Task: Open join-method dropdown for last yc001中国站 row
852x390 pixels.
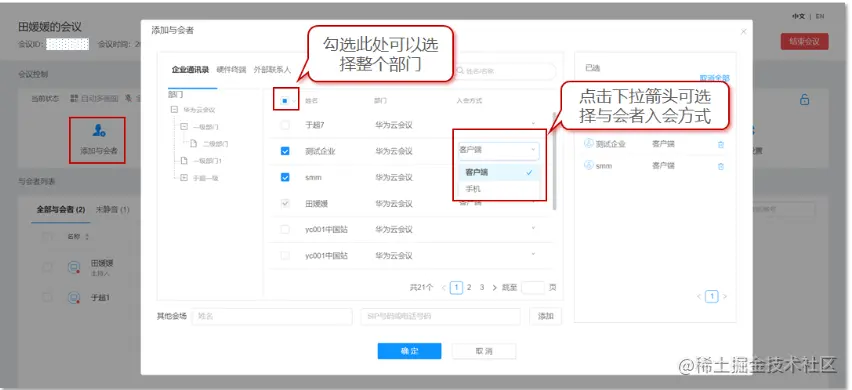Action: [533, 254]
